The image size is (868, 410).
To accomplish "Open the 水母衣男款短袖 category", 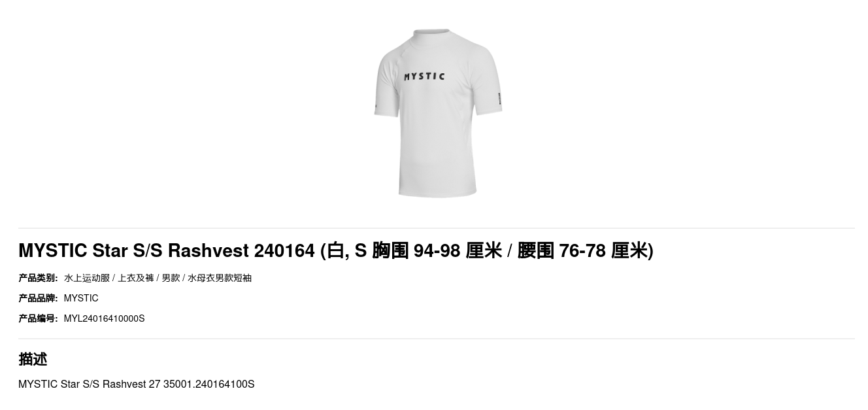I will tap(220, 278).
